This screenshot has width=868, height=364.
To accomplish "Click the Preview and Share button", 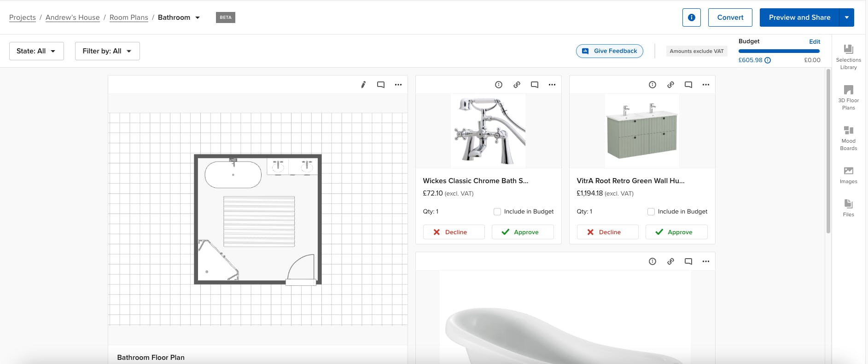I will pos(799,17).
